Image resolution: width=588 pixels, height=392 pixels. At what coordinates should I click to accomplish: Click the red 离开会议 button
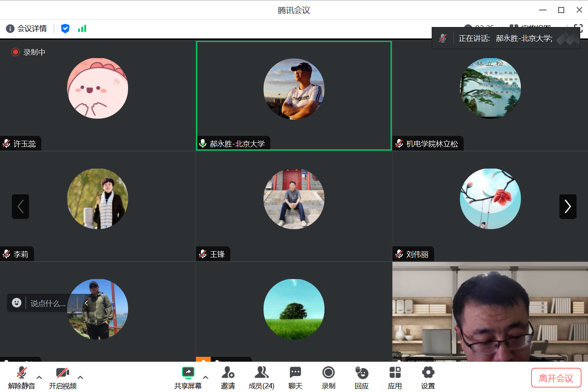tap(556, 378)
